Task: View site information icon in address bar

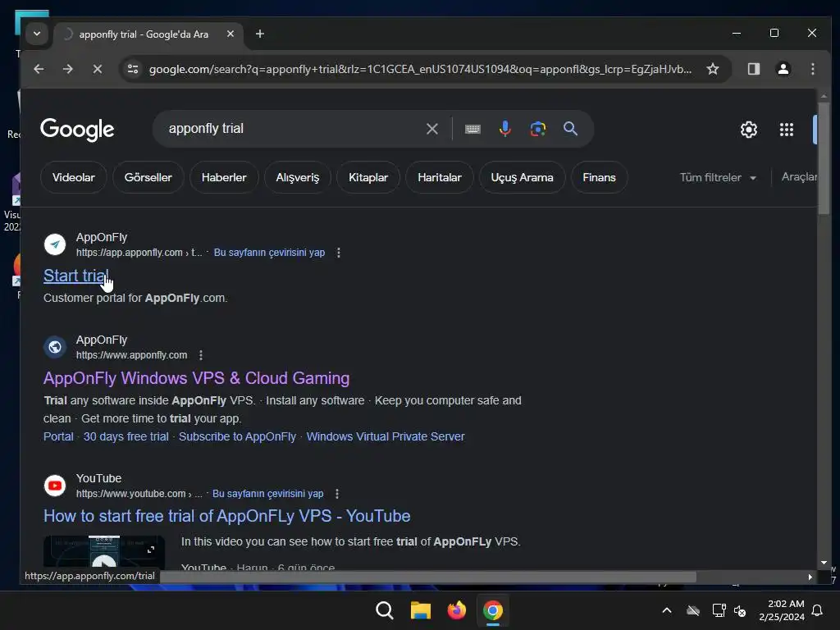Action: click(x=133, y=69)
